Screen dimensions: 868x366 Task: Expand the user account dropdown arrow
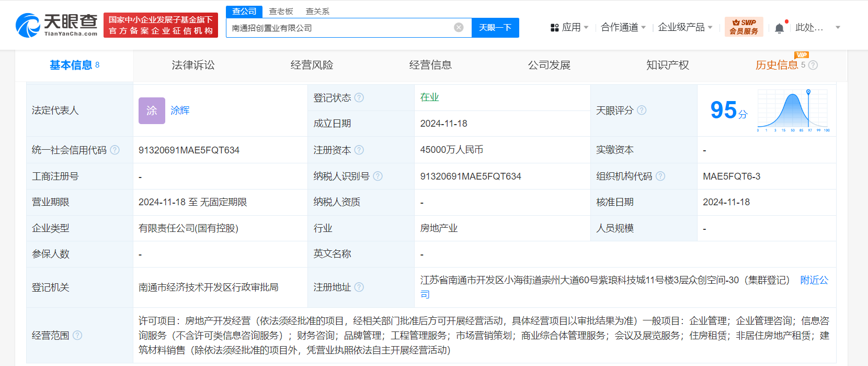[838, 28]
